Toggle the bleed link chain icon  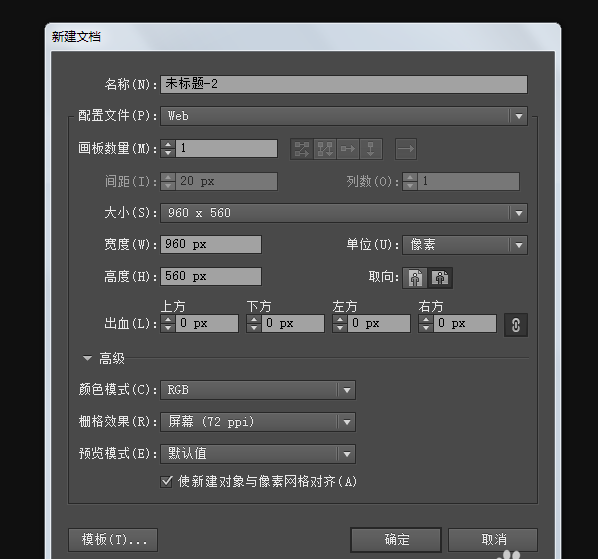[x=516, y=325]
